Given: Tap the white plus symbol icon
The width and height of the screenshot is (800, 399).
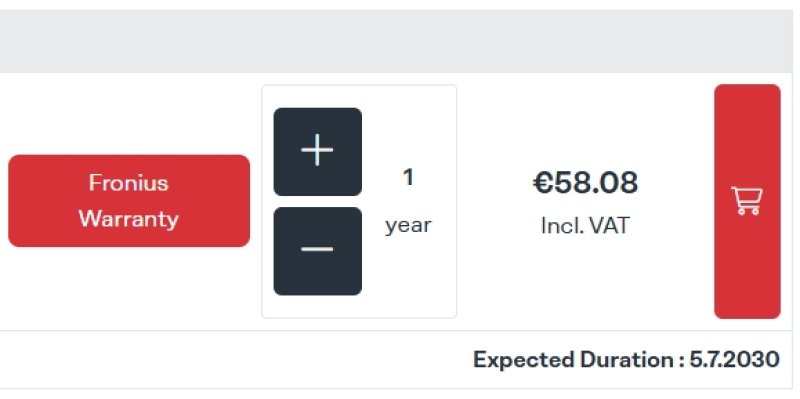Looking at the screenshot, I should 317,151.
